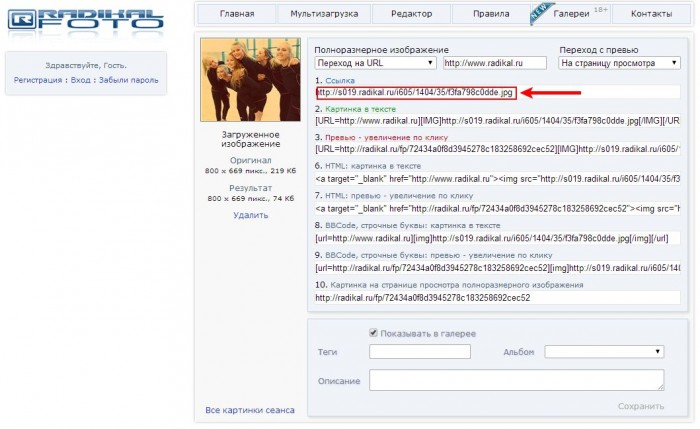The height and width of the screenshot is (429, 700).
Task: Open the Мультизагрузка tab
Action: 324,14
